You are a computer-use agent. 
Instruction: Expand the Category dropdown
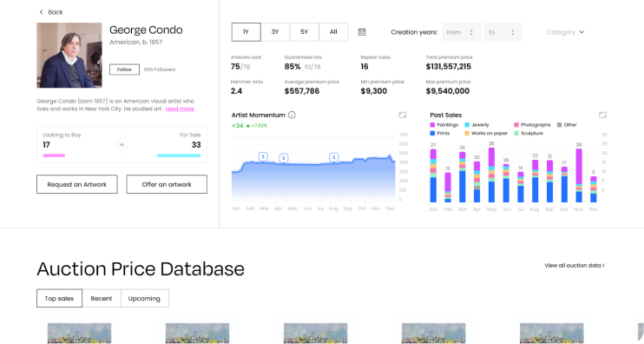point(565,32)
